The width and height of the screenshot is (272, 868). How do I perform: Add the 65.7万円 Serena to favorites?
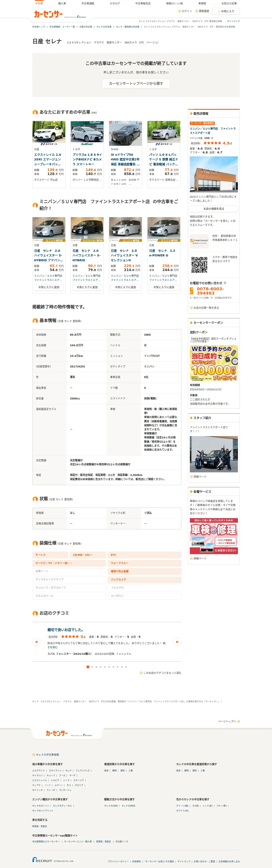click(x=49, y=287)
